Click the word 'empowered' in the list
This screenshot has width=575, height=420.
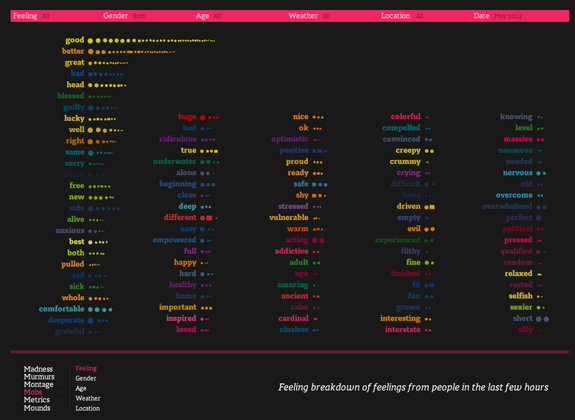(175, 240)
